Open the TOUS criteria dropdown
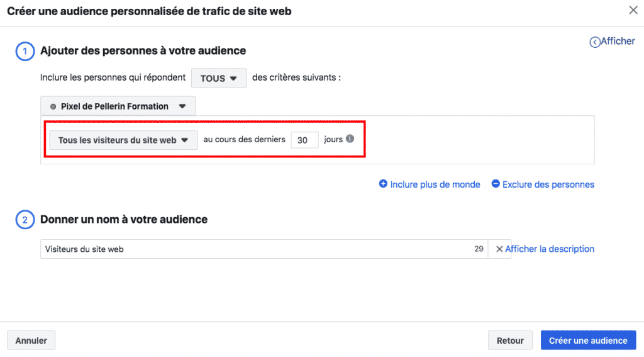The height and width of the screenshot is (357, 644). coord(218,79)
